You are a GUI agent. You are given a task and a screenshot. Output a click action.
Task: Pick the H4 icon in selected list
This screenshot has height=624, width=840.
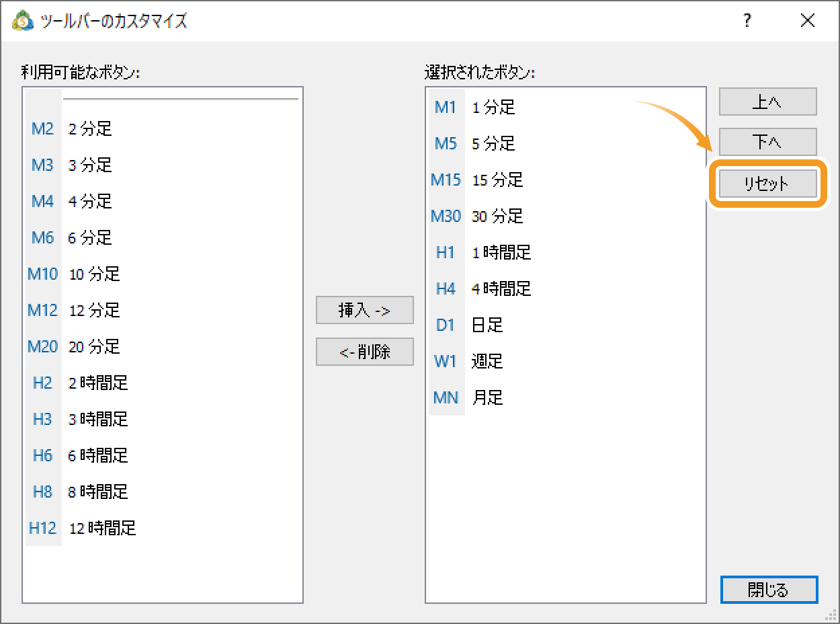(446, 289)
